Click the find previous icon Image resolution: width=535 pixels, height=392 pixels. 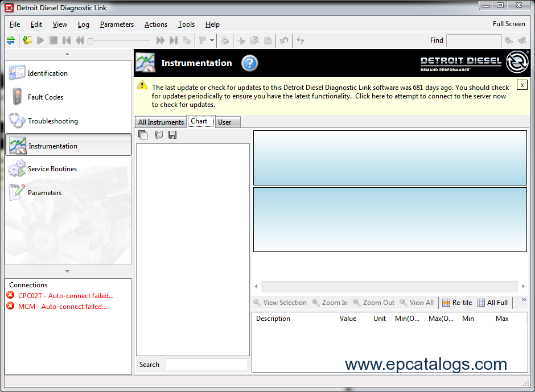click(509, 40)
